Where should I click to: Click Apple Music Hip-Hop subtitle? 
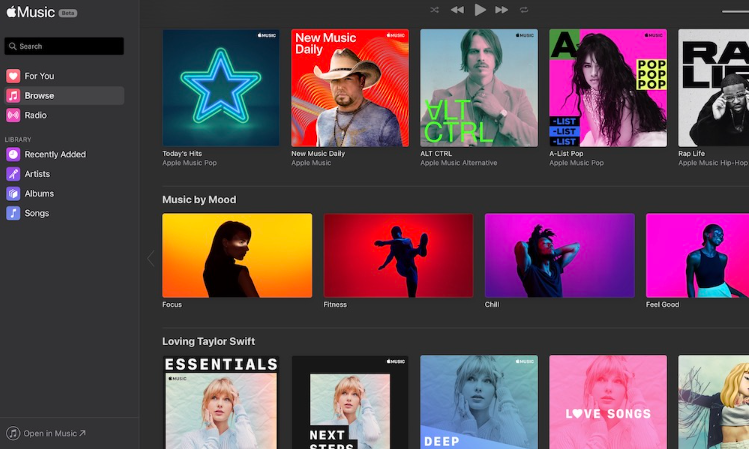pos(713,163)
